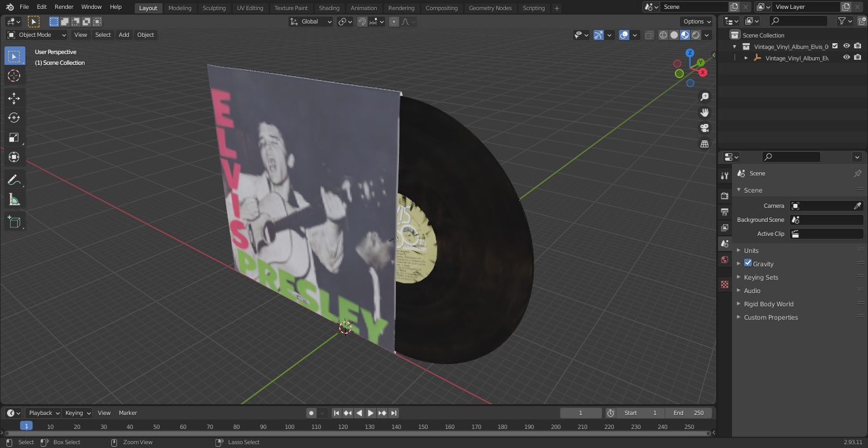Hide Vintage_Vinyl_Album_Elvis_0 collection in viewport
This screenshot has height=448, width=868.
846,46
